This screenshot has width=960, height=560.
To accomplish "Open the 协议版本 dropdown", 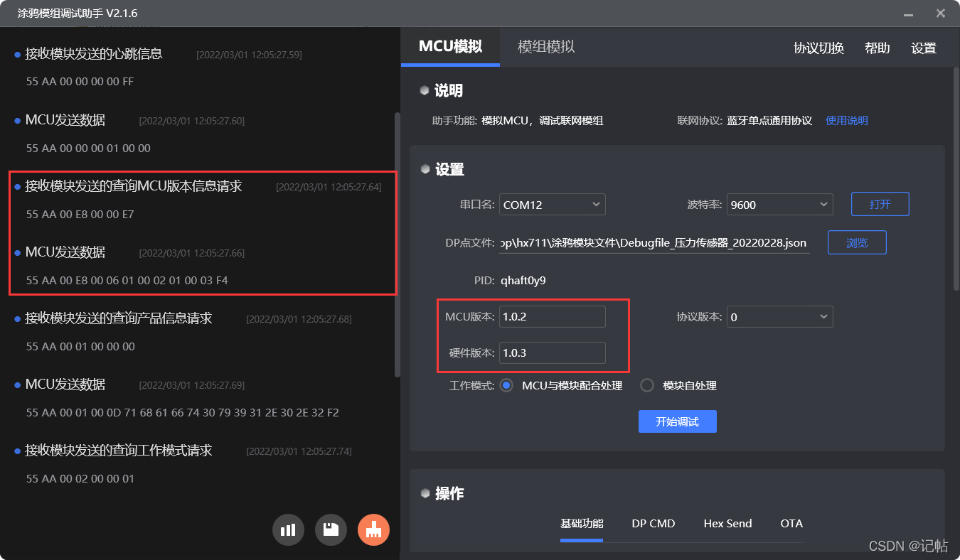I will click(779, 316).
